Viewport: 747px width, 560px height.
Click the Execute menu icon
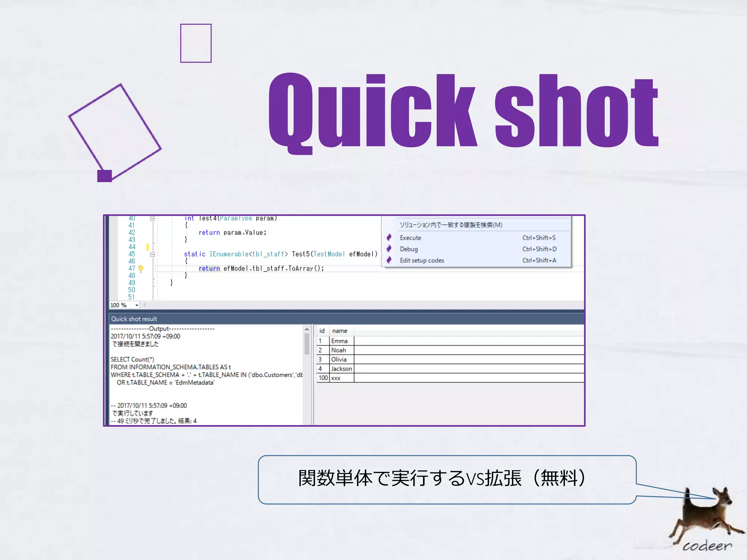click(x=389, y=238)
